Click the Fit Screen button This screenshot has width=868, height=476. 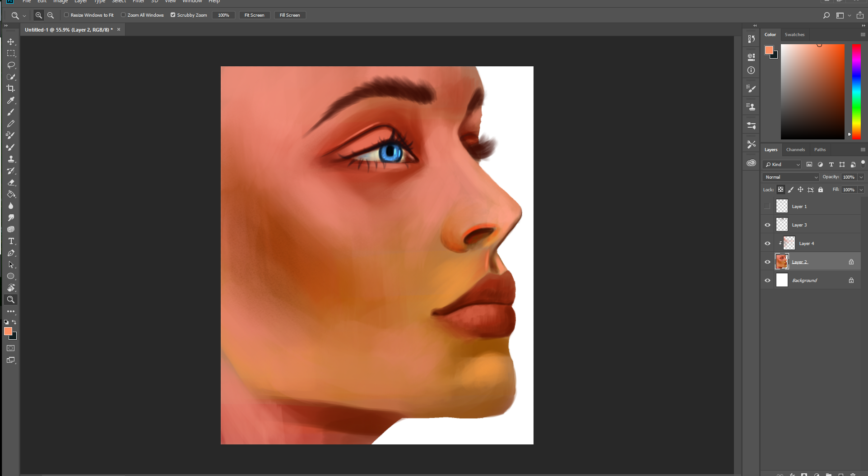254,15
